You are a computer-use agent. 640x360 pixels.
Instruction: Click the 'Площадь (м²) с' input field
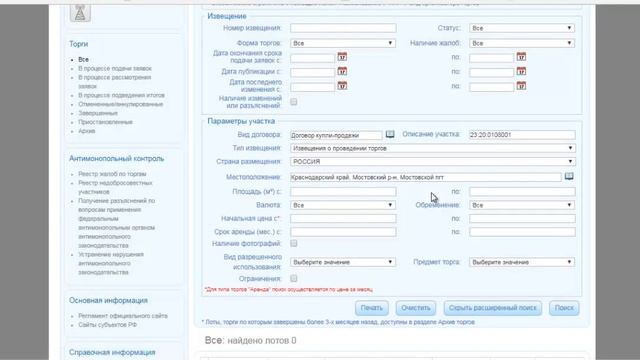[343, 191]
